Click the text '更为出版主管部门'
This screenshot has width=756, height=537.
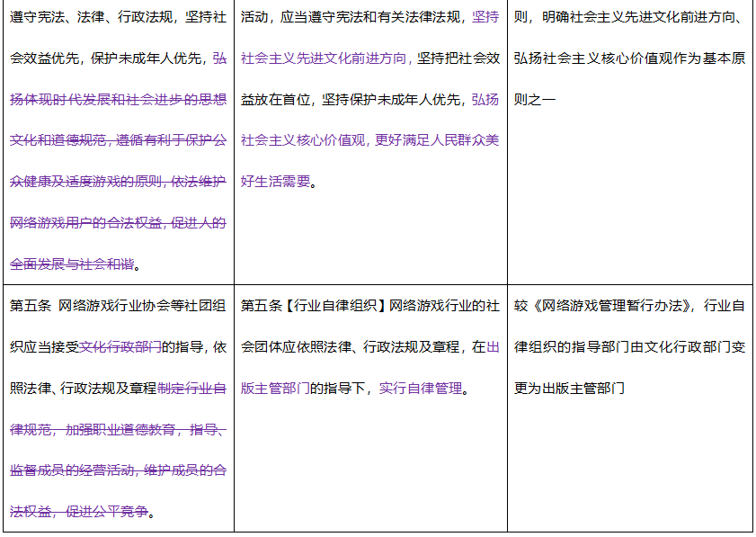[x=569, y=388]
